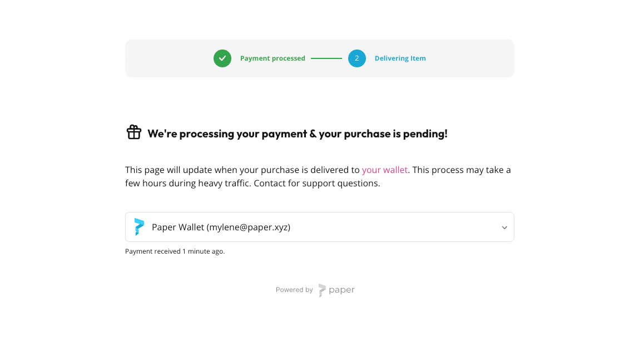Click the blue step 2 circle
Screen dimensions: 644x361
coord(357,58)
